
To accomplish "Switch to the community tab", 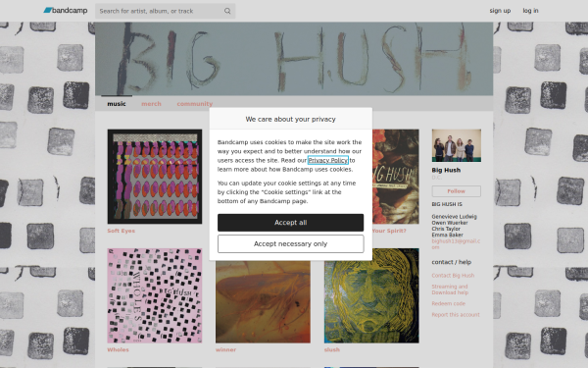I will [x=195, y=104].
